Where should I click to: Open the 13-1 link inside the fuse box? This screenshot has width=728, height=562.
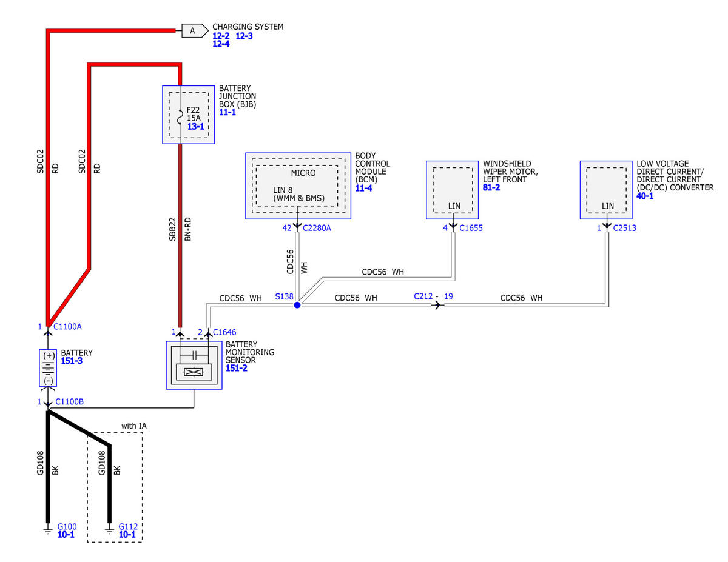coord(196,127)
